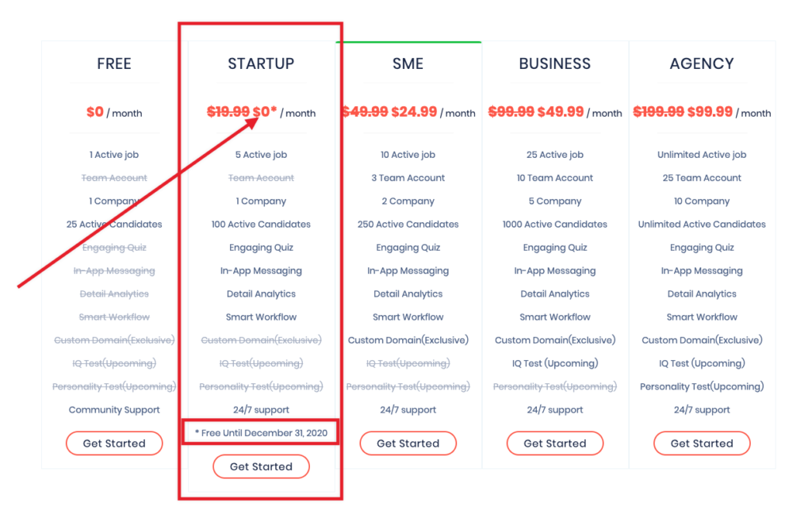Click Unlimited Active Candidates in Agency plan
Image resolution: width=812 pixels, height=518 pixels.
(x=702, y=224)
